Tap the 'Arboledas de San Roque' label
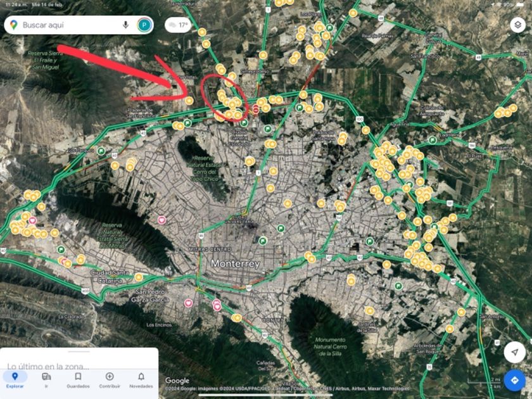 click(x=429, y=348)
